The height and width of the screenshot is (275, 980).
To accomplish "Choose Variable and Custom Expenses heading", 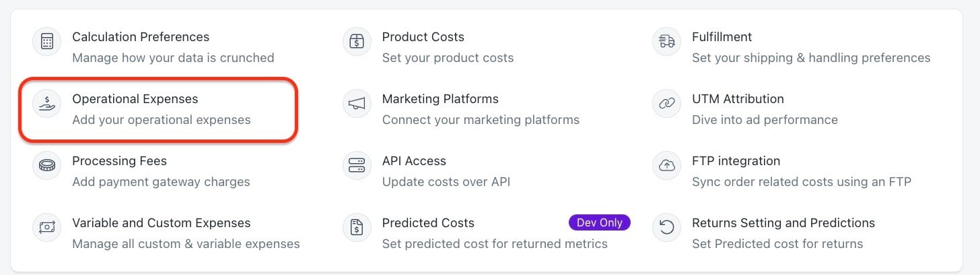I will [x=162, y=223].
